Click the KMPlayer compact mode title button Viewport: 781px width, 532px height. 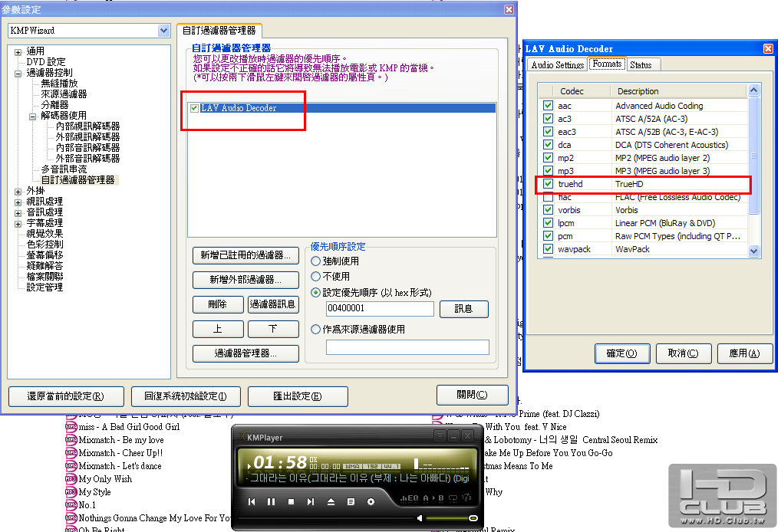point(440,436)
